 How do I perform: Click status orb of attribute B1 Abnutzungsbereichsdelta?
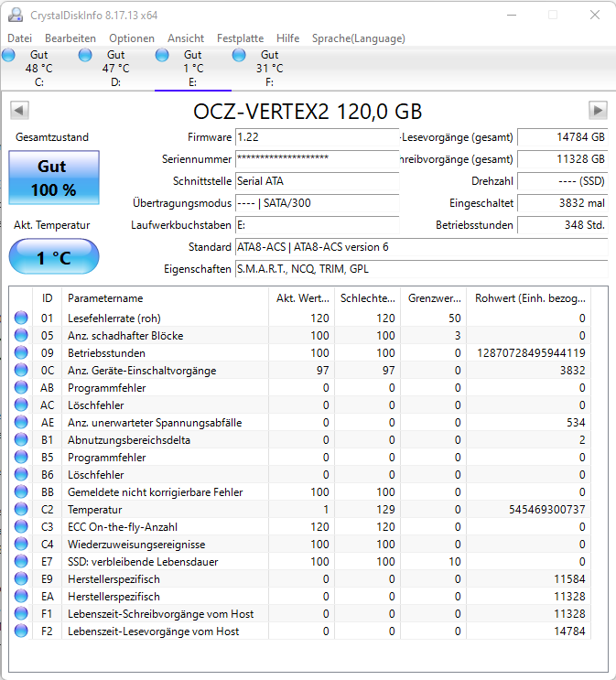(x=21, y=439)
